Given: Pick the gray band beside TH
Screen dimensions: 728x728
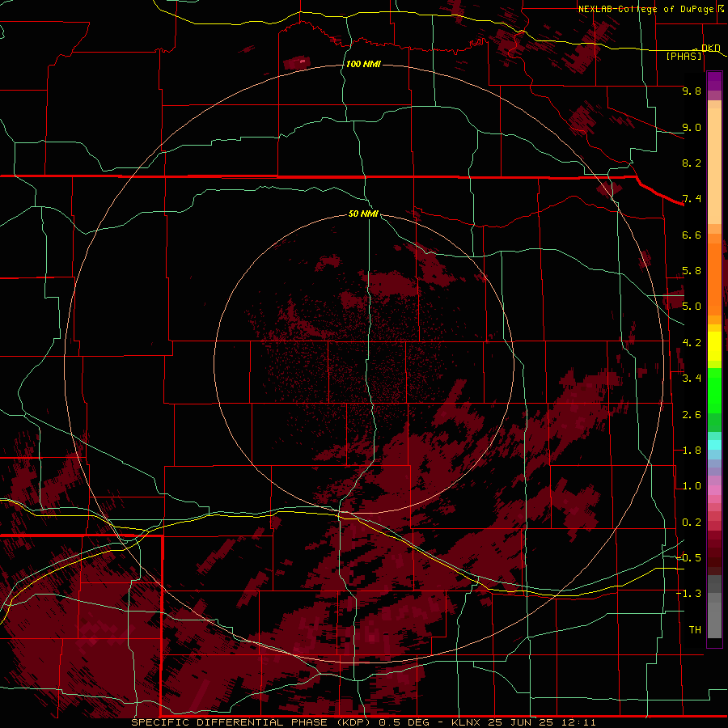Looking at the screenshot, I should tap(714, 622).
